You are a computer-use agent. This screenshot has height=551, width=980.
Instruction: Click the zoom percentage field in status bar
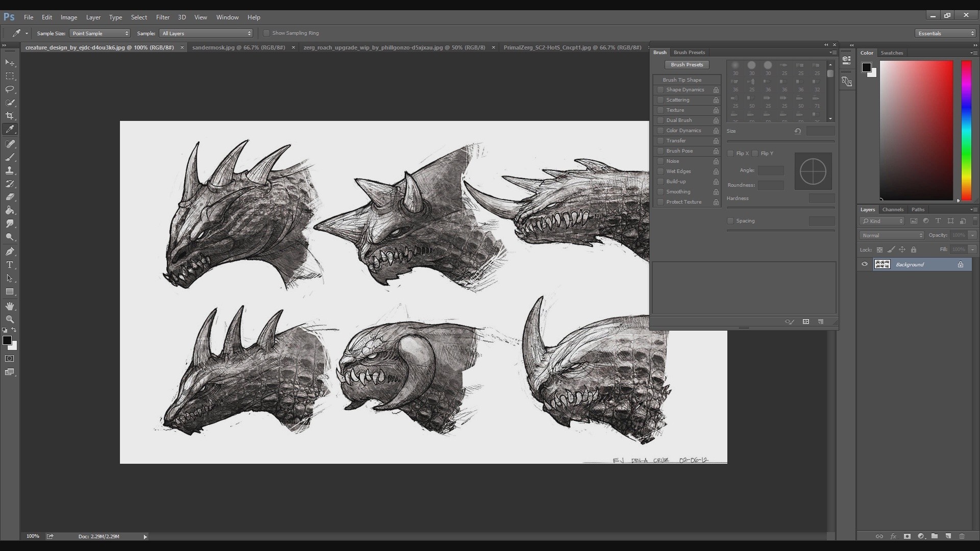pyautogui.click(x=33, y=536)
